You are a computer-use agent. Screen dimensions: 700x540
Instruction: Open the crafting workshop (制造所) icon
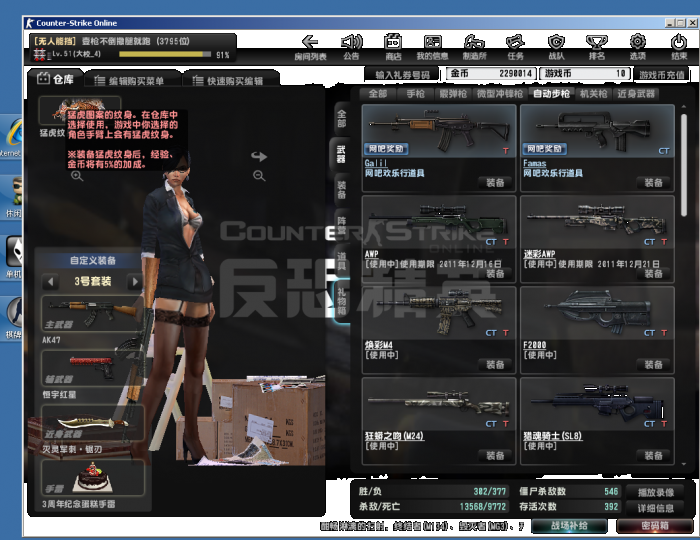[474, 48]
